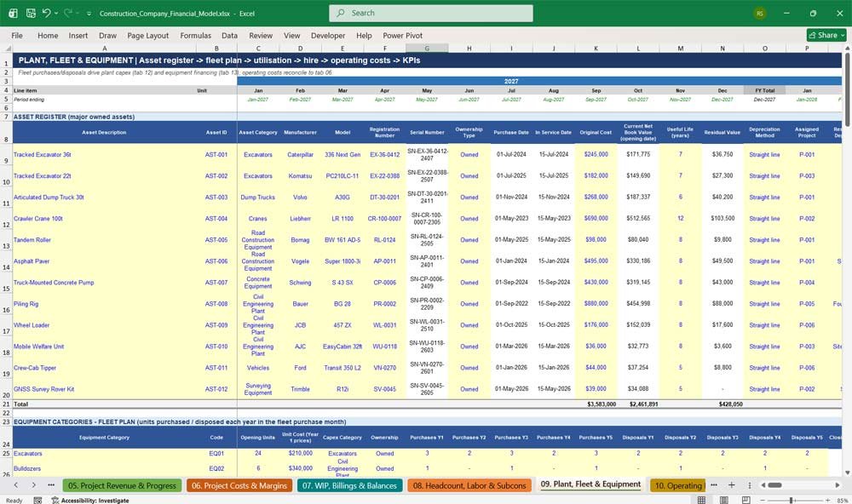Select the 09. Plant, Fleet & Equipment sheet tab
Image resolution: width=852 pixels, height=504 pixels.
click(x=590, y=484)
